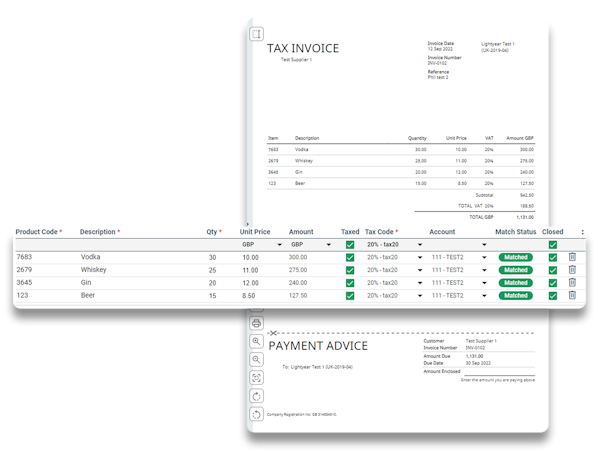The width and height of the screenshot is (600, 450).
Task: Uncheck Closed for the Beer line
Action: tap(553, 295)
